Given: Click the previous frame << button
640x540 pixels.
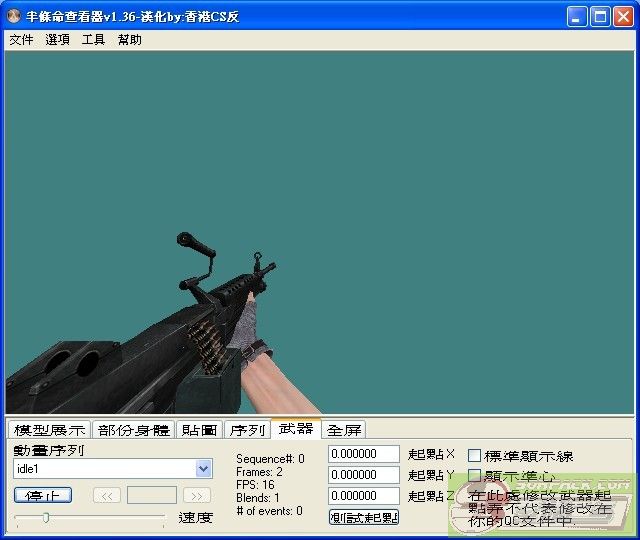Looking at the screenshot, I should coord(107,495).
